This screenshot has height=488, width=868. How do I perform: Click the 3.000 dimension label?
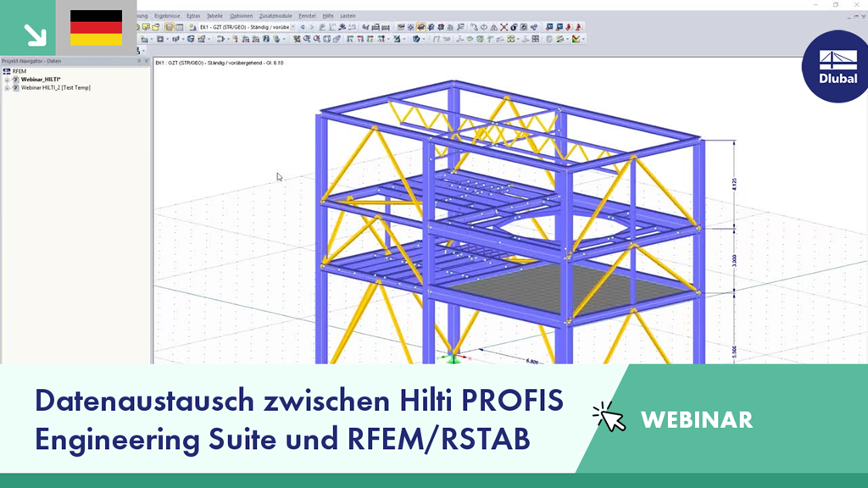735,261
